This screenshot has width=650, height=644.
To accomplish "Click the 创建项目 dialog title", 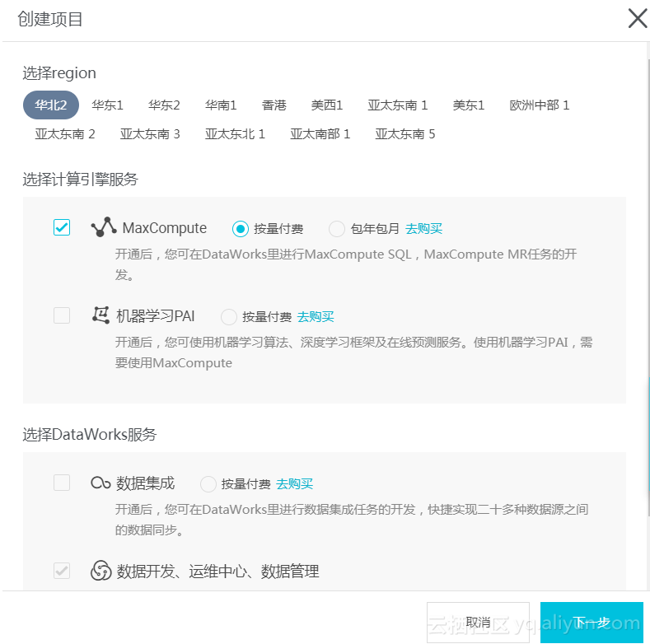I will (50, 19).
